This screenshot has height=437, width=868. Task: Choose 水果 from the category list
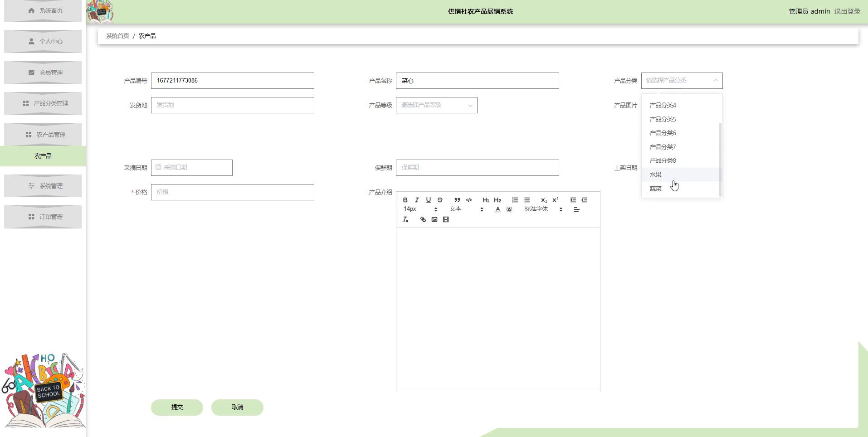pyautogui.click(x=681, y=175)
